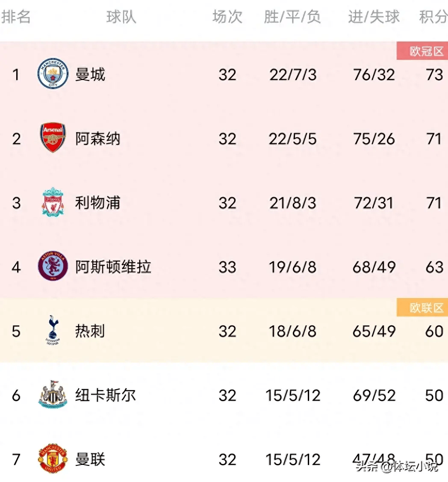Click the Manchester City club crest
The height and width of the screenshot is (482, 448).
pos(53,74)
